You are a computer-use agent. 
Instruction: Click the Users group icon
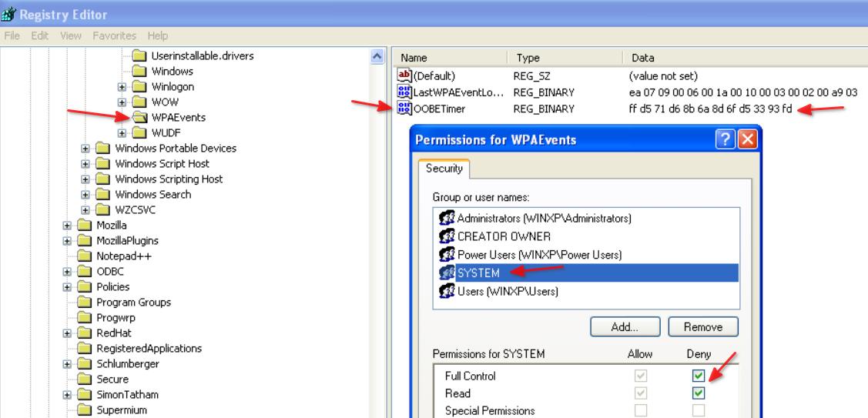[x=447, y=291]
